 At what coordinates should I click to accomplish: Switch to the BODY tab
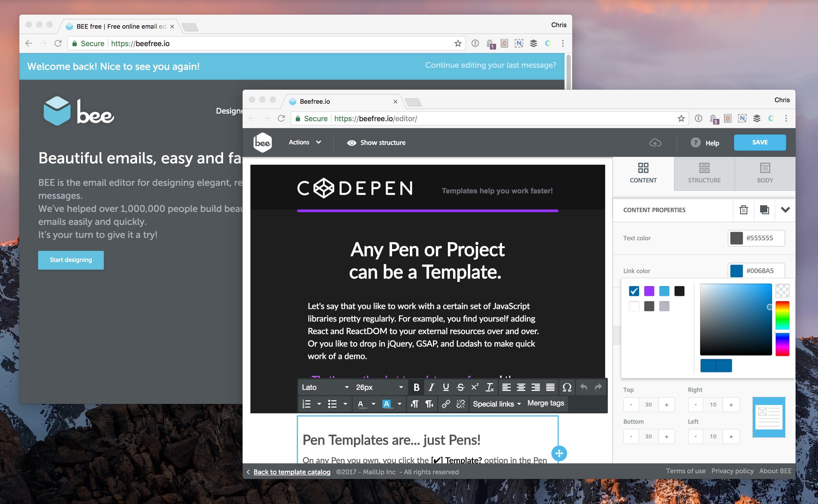(x=765, y=173)
